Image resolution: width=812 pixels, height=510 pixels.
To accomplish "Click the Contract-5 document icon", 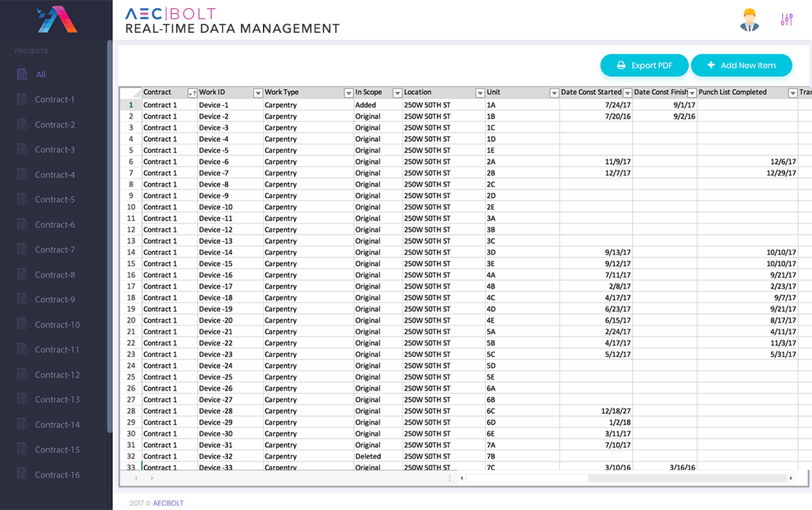I will click(x=22, y=199).
